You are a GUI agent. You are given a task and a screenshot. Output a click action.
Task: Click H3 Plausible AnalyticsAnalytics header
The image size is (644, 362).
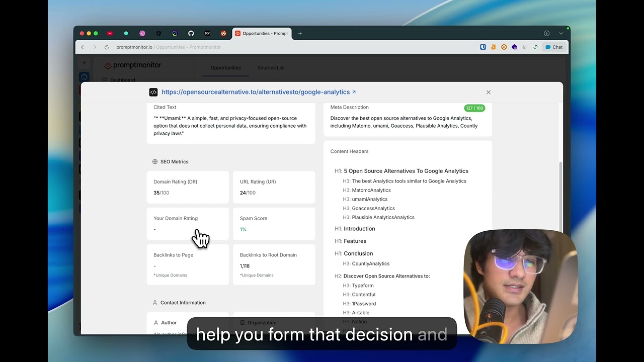click(379, 217)
